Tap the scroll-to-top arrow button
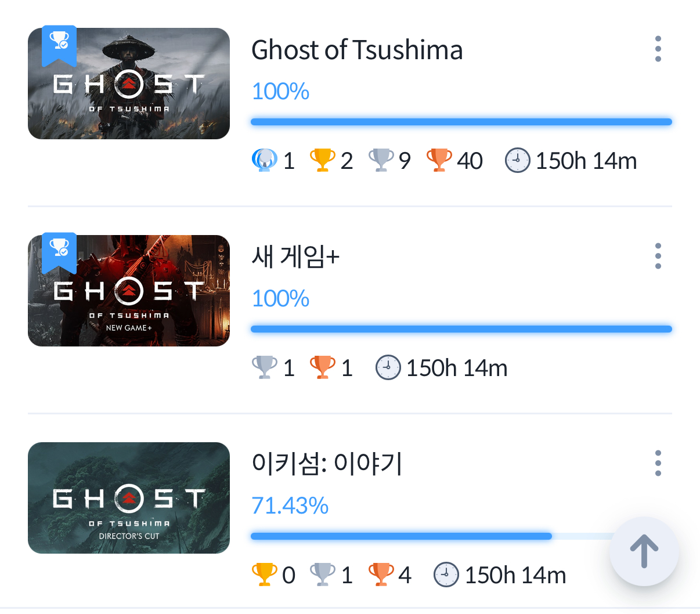The height and width of the screenshot is (614, 700). pyautogui.click(x=644, y=551)
